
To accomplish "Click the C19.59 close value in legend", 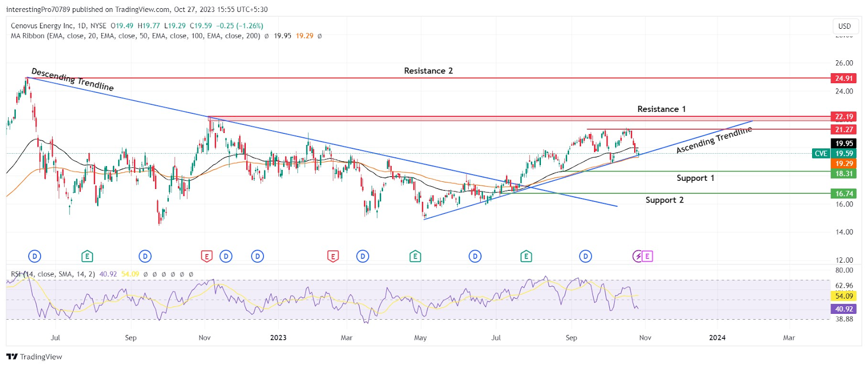I will tap(201, 26).
